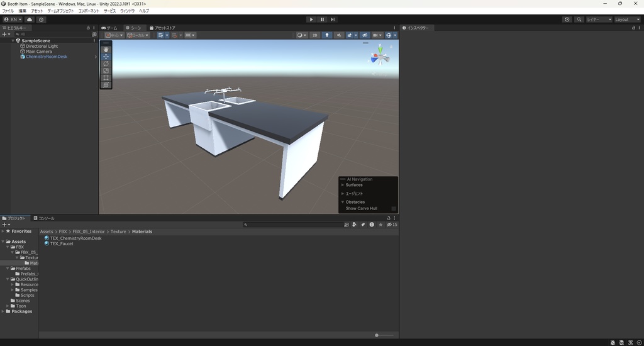Select the Rect transform tool
Image resolution: width=644 pixels, height=346 pixels.
click(x=106, y=77)
